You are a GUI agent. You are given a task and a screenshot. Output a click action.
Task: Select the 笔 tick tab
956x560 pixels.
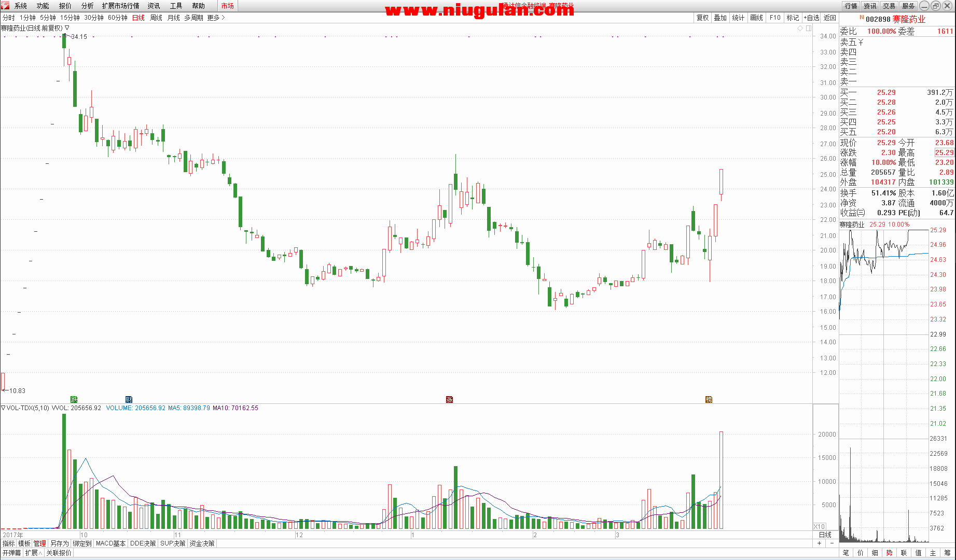846,553
